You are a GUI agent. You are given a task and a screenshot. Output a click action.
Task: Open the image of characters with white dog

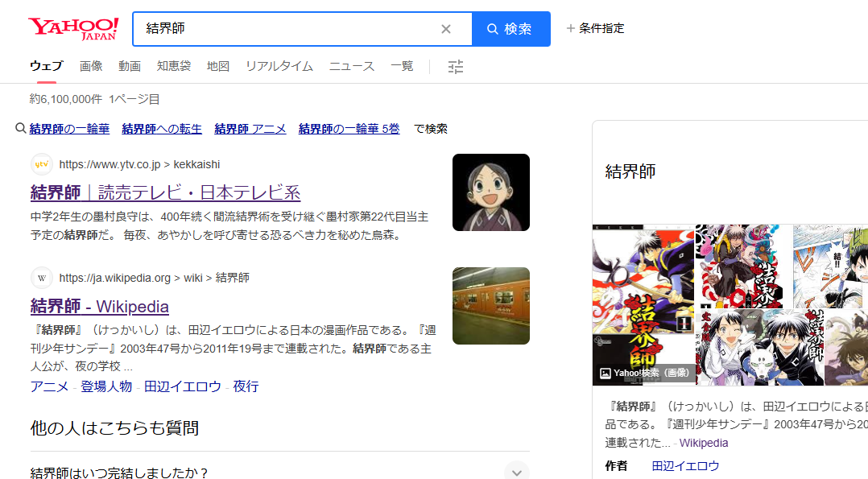click(759, 348)
